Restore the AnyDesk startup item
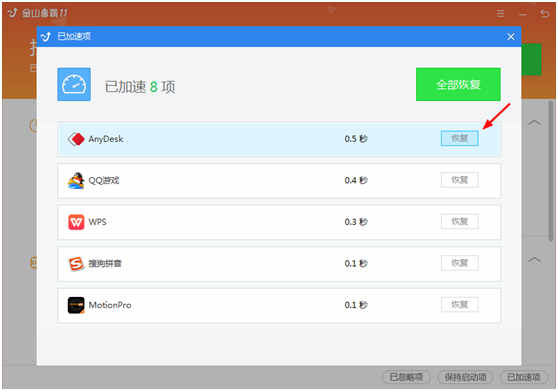Image resolution: width=558 pixels, height=391 pixels. point(459,138)
